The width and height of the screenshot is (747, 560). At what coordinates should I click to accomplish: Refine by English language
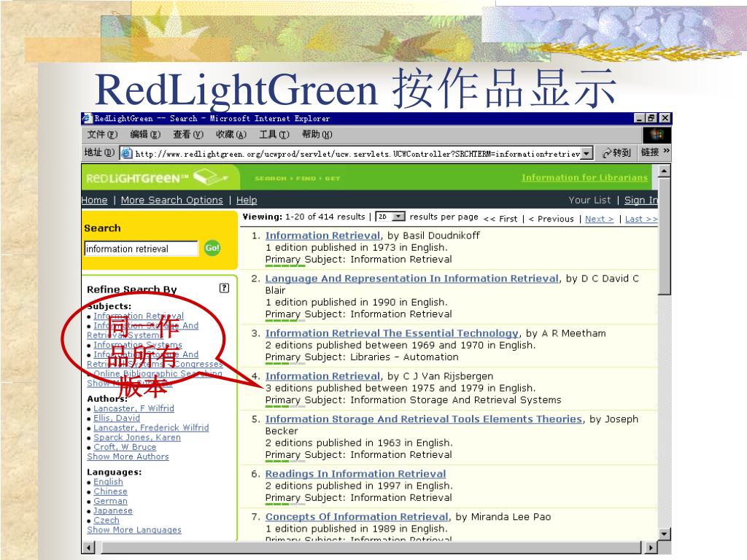(108, 481)
